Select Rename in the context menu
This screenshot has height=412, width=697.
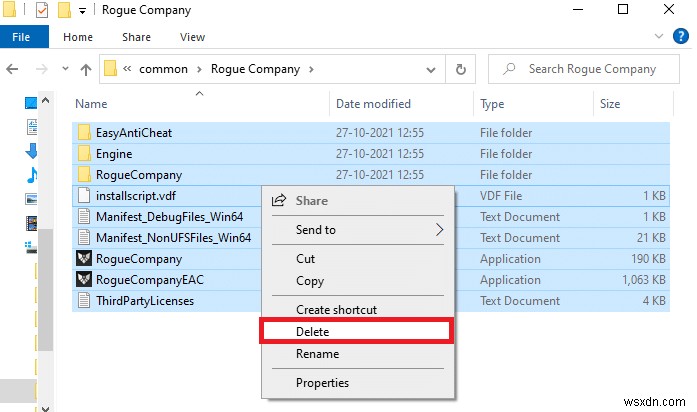[317, 353]
